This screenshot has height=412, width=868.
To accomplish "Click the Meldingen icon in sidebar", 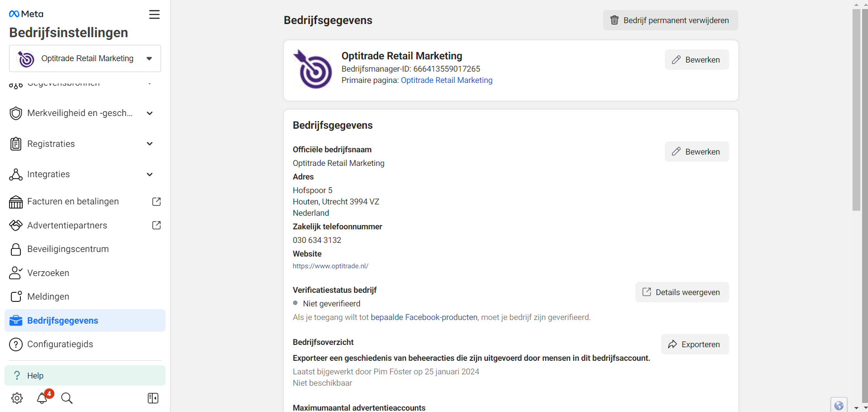I will click(16, 296).
